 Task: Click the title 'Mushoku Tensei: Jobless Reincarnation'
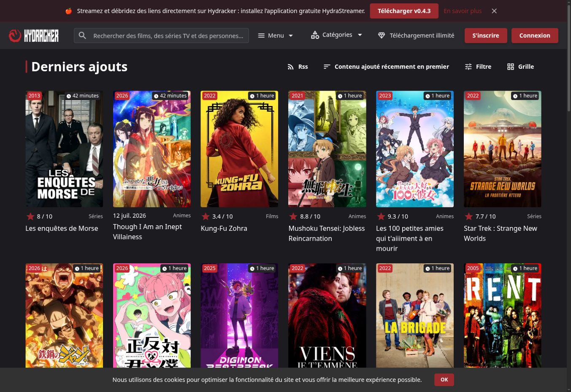(327, 233)
